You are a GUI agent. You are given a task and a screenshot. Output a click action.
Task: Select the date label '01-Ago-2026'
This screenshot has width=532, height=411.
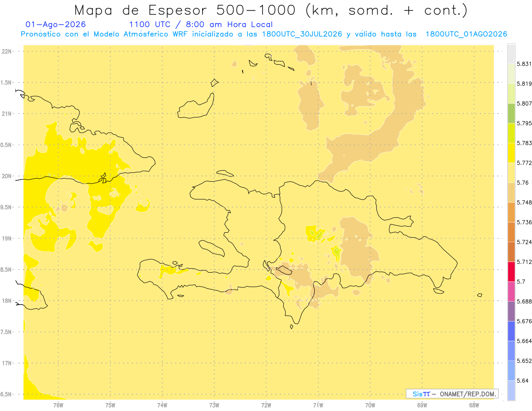(56, 24)
